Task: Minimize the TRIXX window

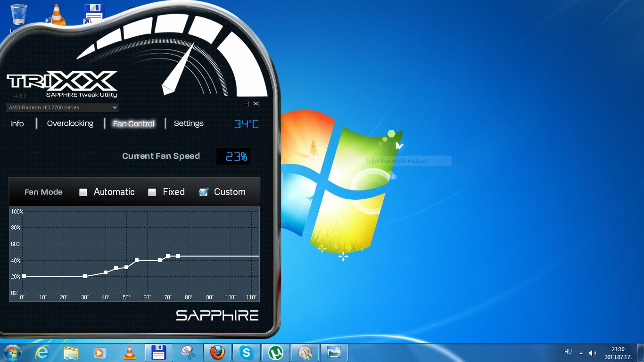Action: pyautogui.click(x=246, y=104)
